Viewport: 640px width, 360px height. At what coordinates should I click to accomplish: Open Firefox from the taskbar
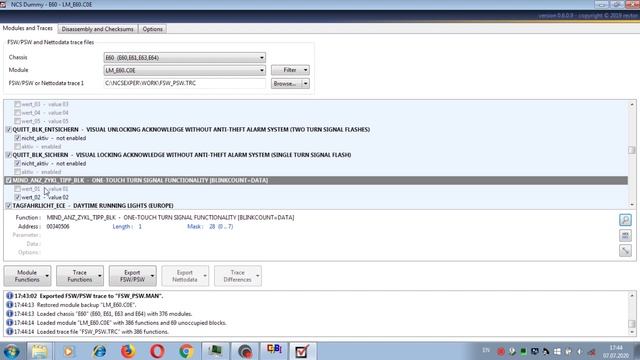[x=128, y=351]
